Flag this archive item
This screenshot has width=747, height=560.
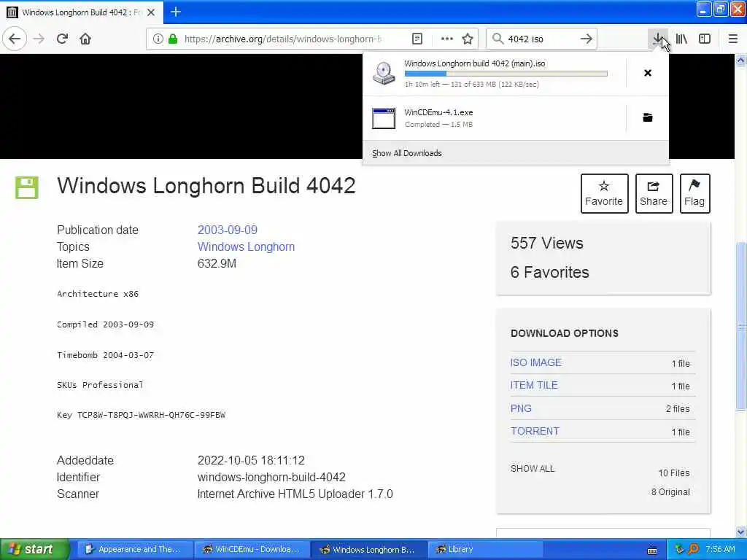[x=694, y=193]
